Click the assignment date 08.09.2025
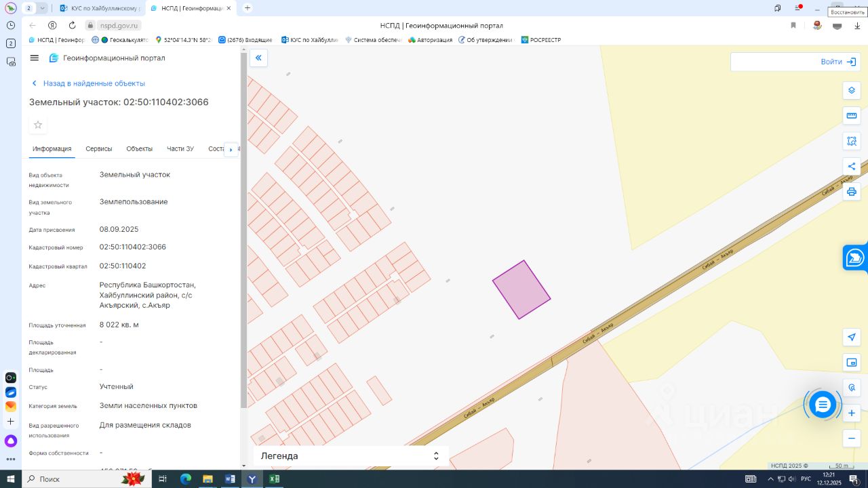868x488 pixels. [x=119, y=229]
